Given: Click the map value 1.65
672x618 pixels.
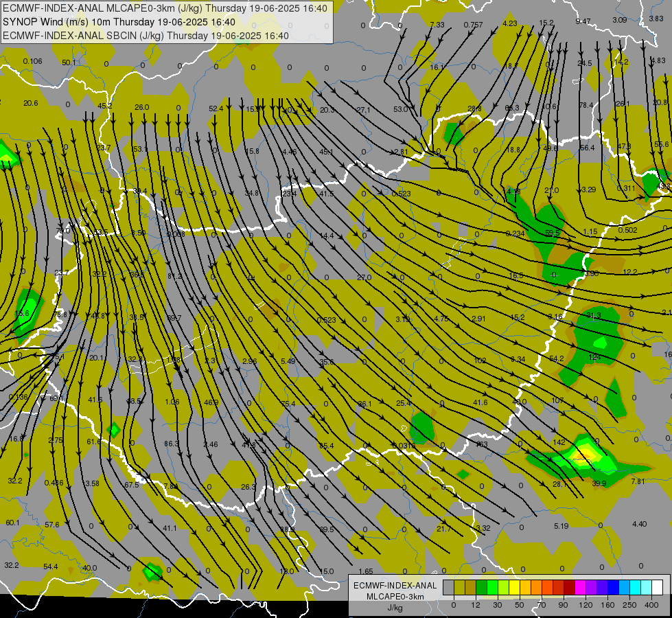Looking at the screenshot, I should [x=366, y=571].
